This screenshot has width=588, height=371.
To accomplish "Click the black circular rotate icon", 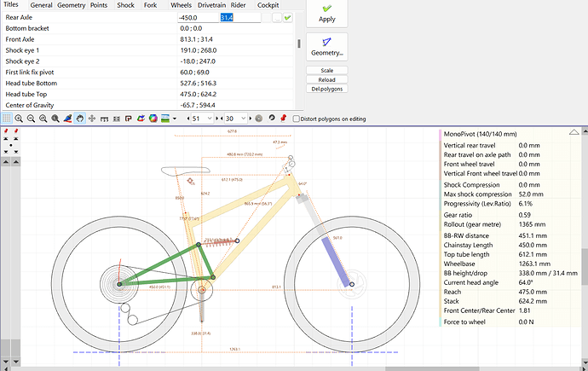I will coord(272,119).
